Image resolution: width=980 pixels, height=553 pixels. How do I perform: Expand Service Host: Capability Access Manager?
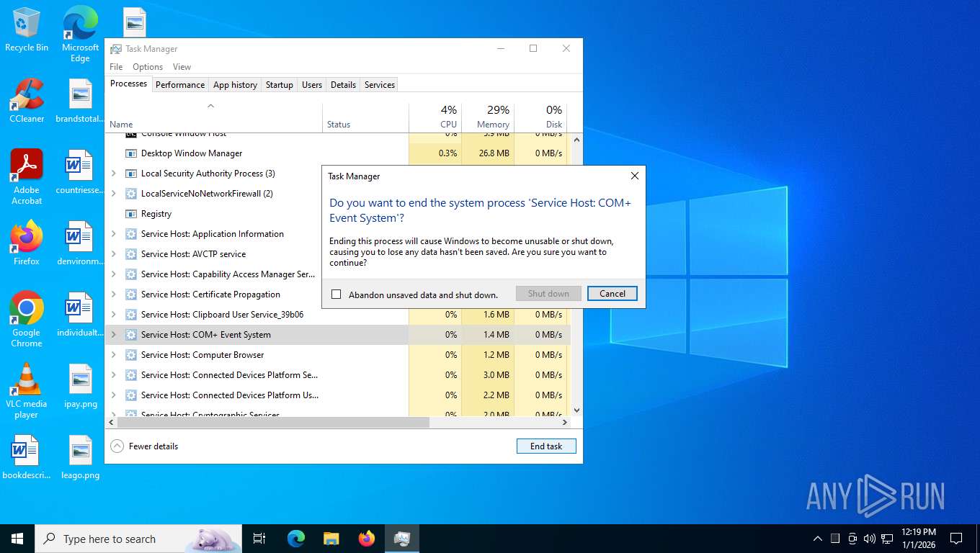point(114,274)
